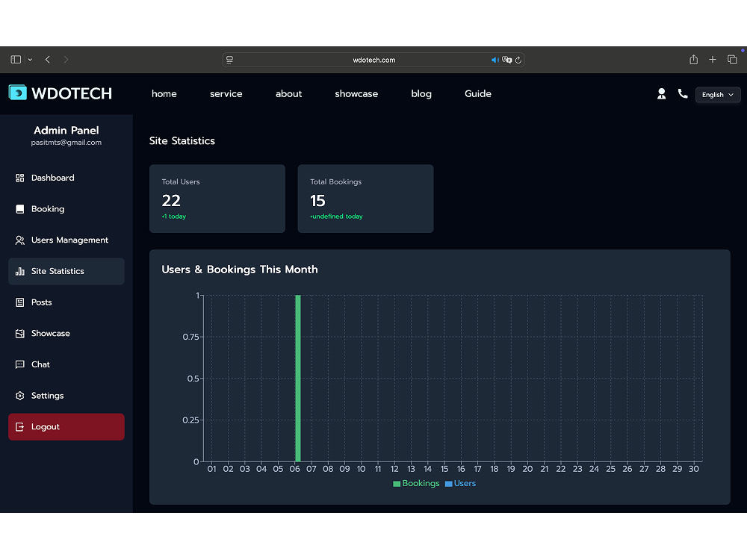Open Dashboard in the admin sidebar
The height and width of the screenshot is (560, 747).
(66, 178)
